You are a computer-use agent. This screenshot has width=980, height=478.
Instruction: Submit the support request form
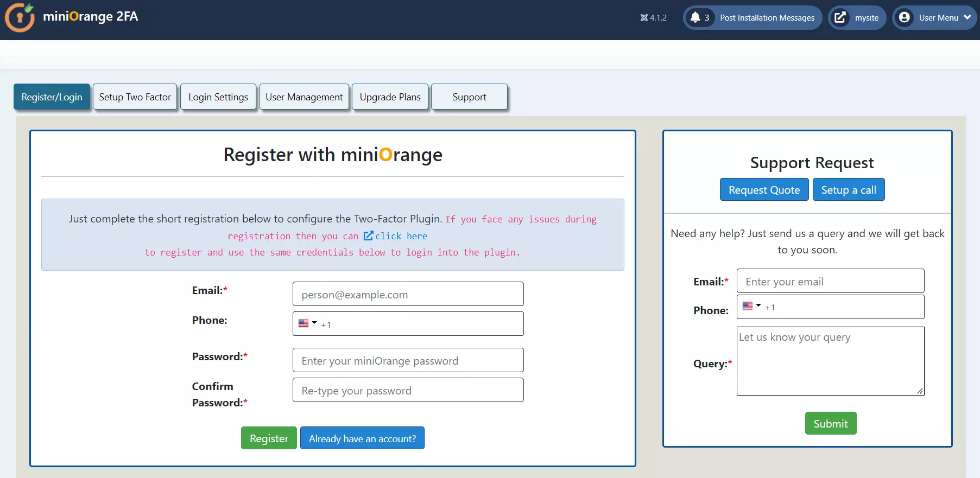coord(831,423)
